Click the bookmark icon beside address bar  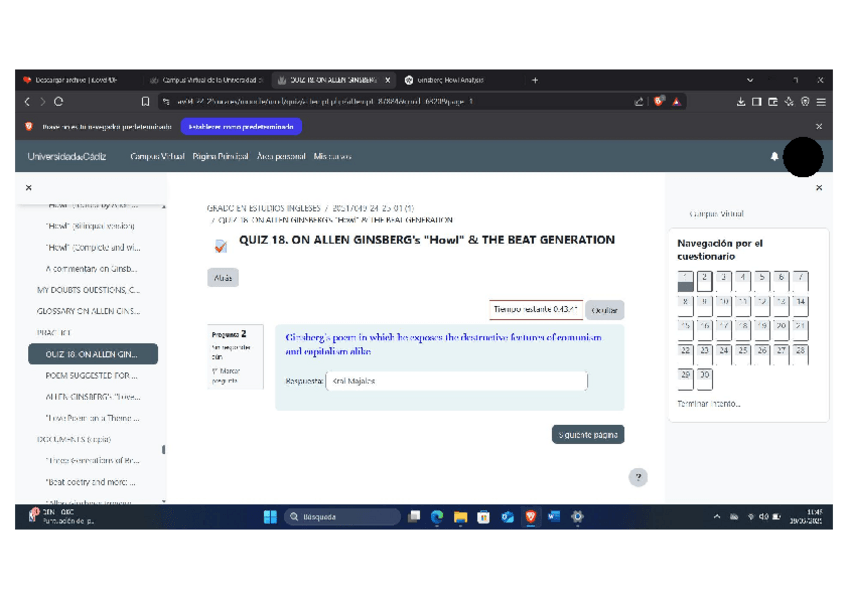tap(146, 101)
